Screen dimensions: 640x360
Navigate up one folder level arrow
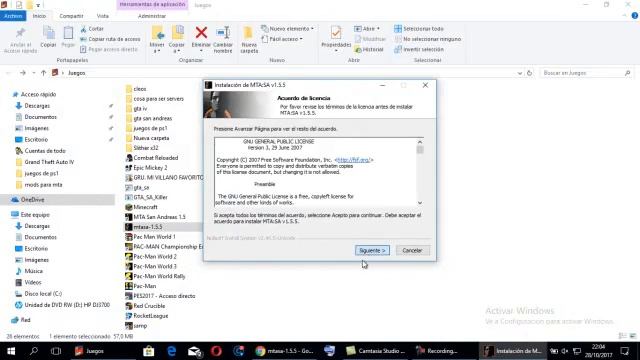pos(43,73)
